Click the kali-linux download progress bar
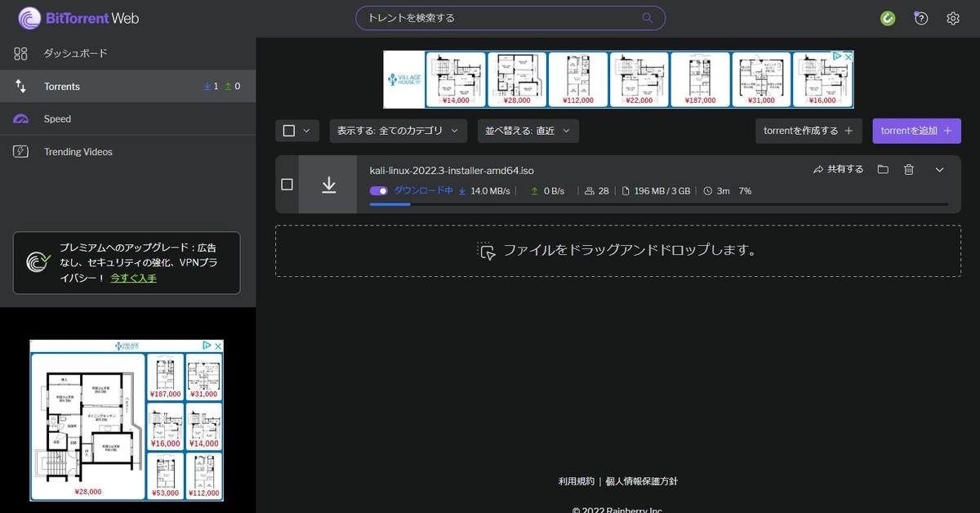The width and height of the screenshot is (980, 513). 659,204
